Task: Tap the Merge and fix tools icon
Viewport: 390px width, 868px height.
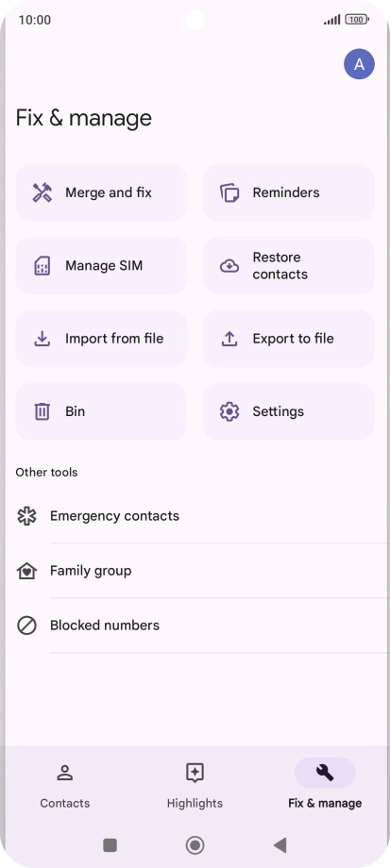Action: tap(42, 192)
